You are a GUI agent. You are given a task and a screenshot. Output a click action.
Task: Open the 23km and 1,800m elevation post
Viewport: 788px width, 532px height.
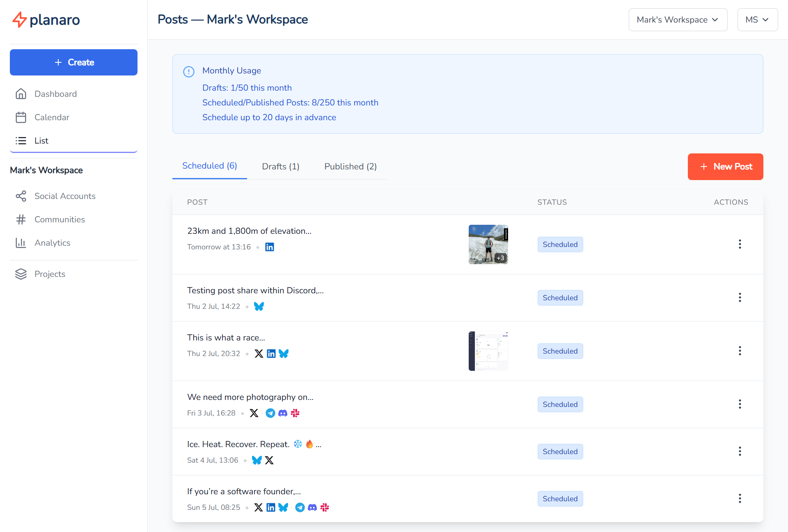250,231
